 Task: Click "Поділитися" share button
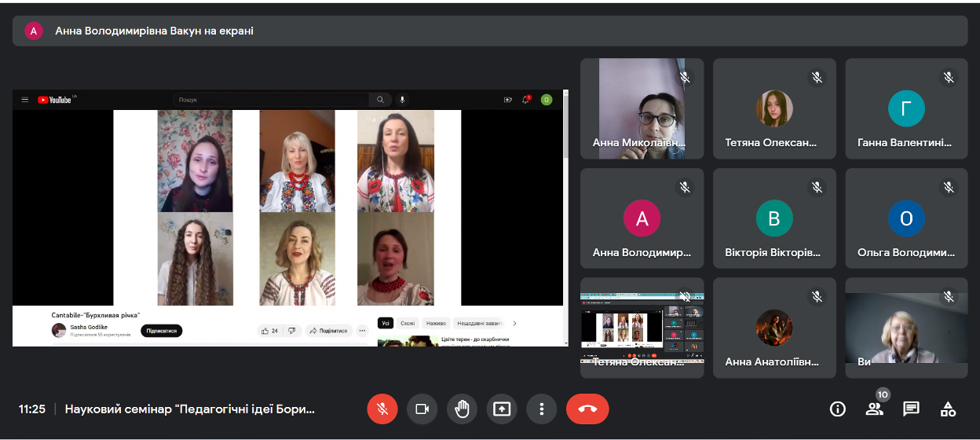(328, 331)
